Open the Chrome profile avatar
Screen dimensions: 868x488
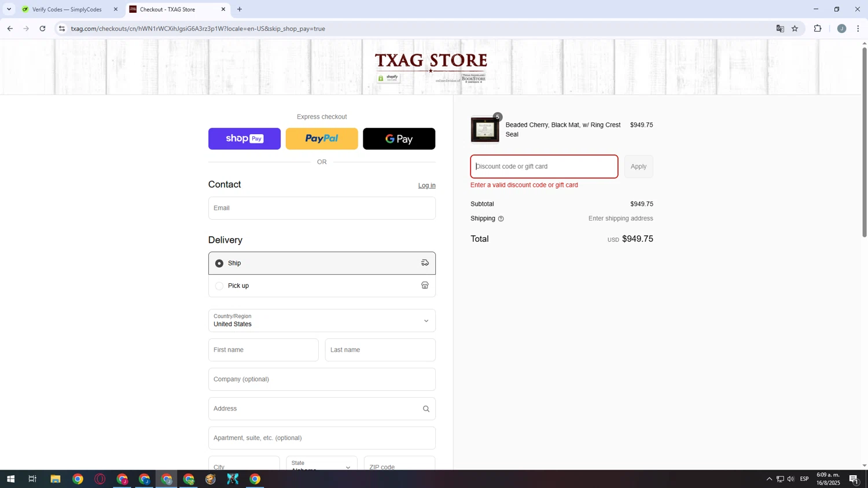842,28
